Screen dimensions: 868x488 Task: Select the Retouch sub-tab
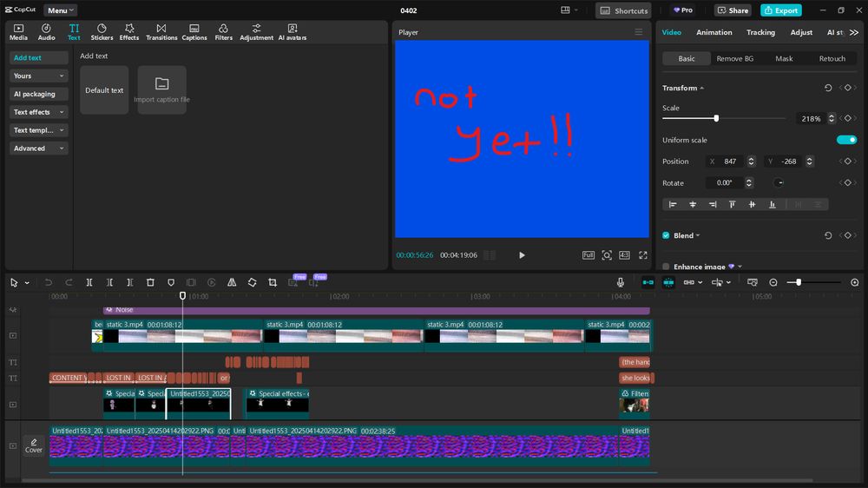832,59
